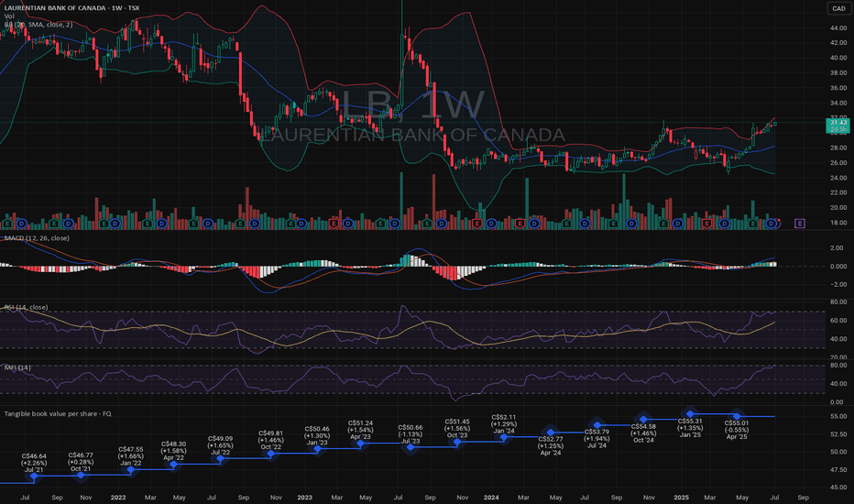The width and height of the screenshot is (854, 504).
Task: Click the Apr '22 C$48.30 book value point
Action: [174, 465]
